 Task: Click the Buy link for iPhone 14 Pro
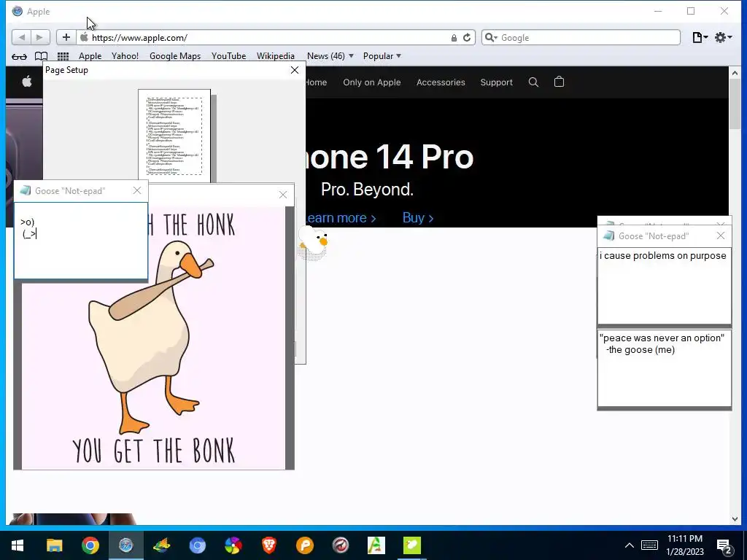(418, 217)
